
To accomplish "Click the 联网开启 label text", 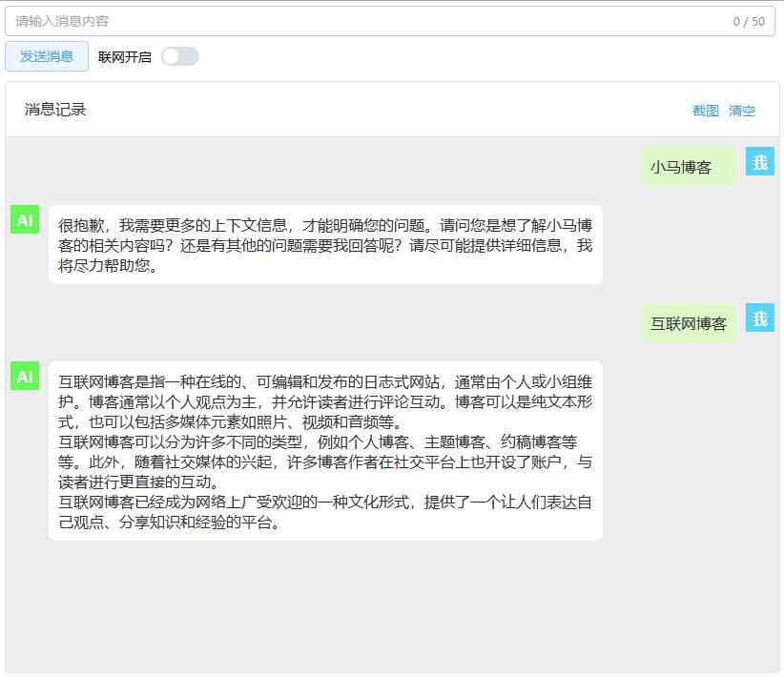I will point(125,57).
